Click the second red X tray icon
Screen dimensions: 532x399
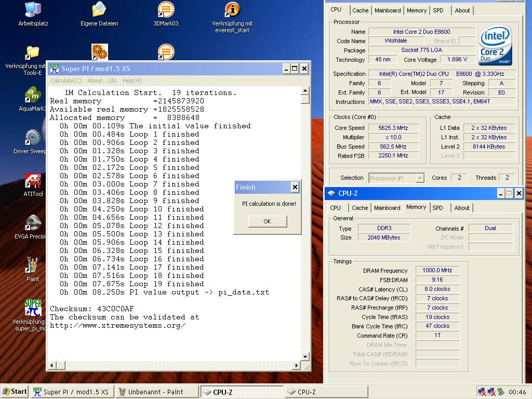[x=491, y=392]
